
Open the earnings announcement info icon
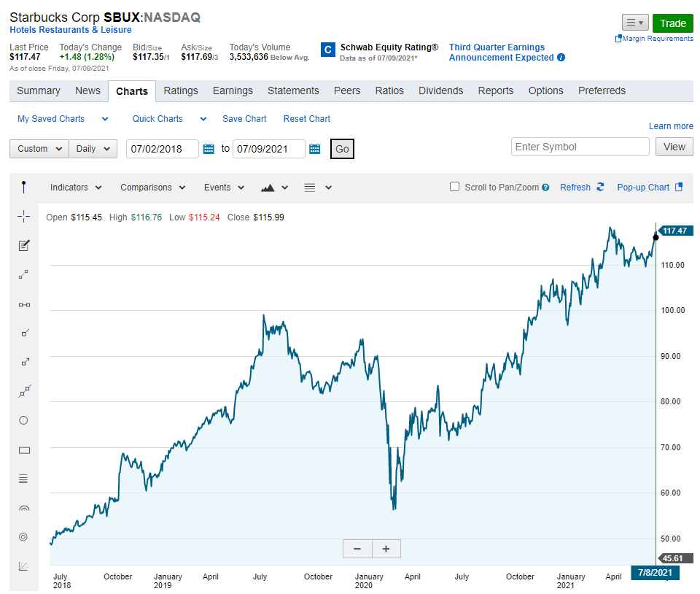(x=561, y=57)
